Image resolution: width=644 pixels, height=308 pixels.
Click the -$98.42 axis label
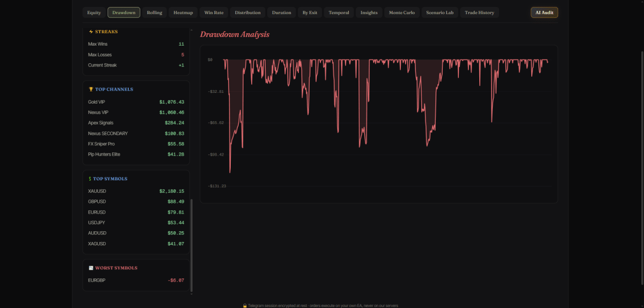[216, 155]
